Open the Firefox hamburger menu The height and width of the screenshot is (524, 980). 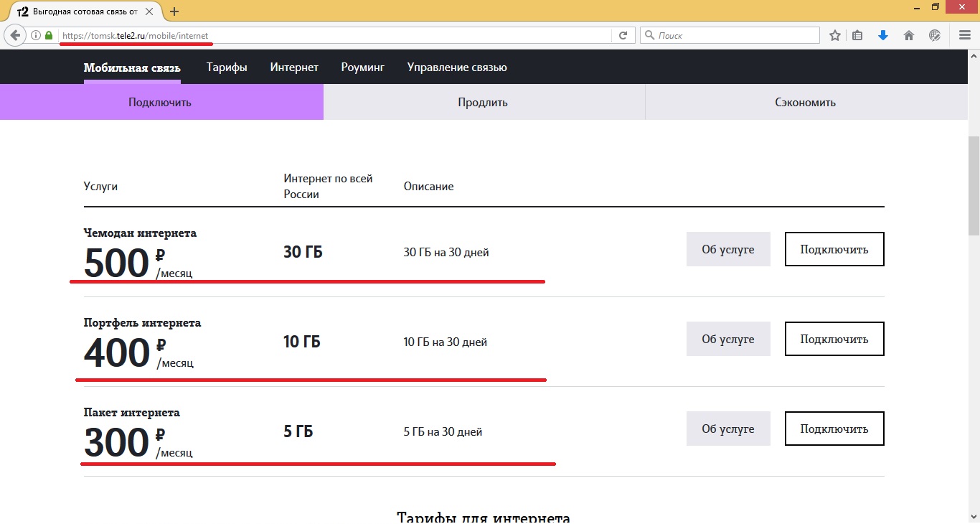click(965, 35)
